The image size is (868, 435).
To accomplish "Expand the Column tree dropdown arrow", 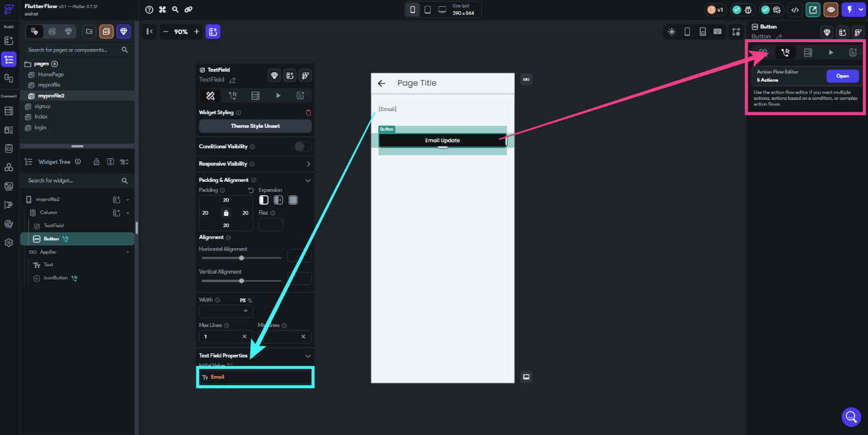I will coord(128,213).
